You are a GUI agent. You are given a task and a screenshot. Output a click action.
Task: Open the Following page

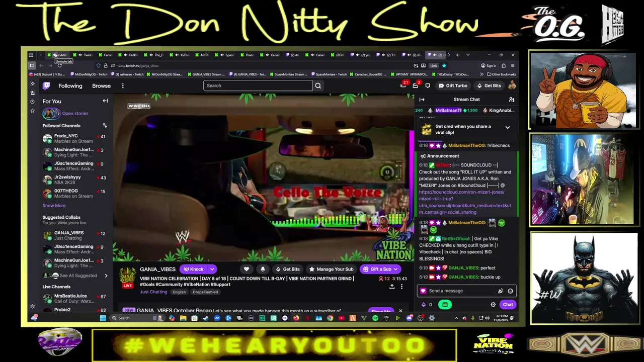[70, 86]
